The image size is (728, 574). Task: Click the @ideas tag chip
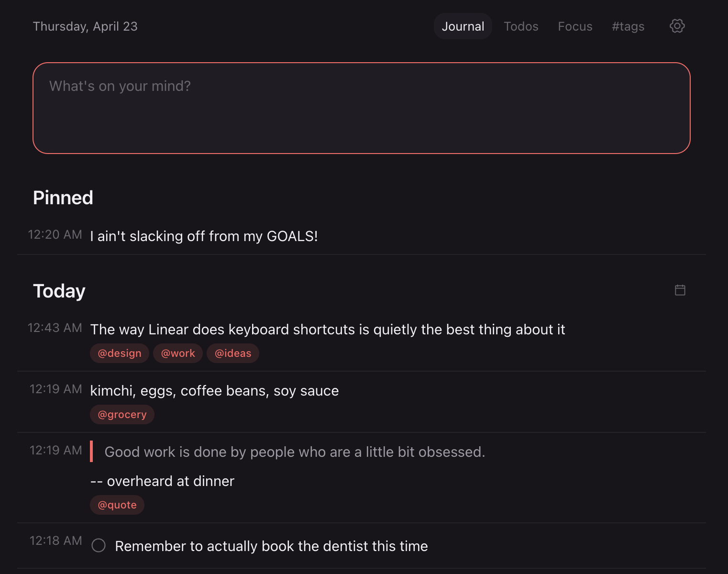point(233,353)
